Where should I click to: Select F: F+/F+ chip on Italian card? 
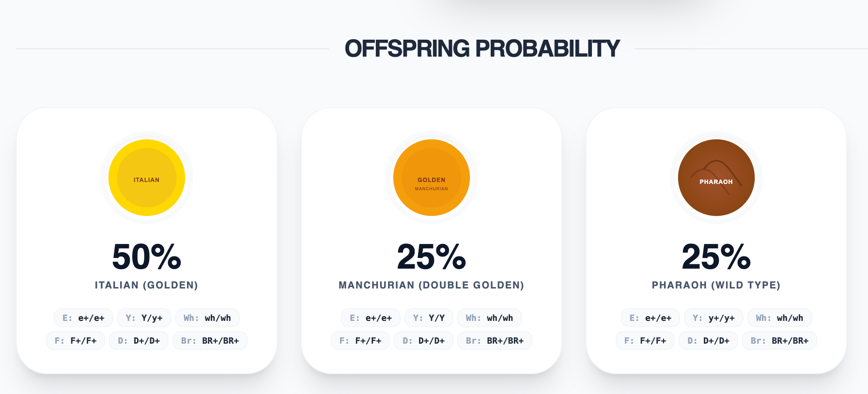76,341
